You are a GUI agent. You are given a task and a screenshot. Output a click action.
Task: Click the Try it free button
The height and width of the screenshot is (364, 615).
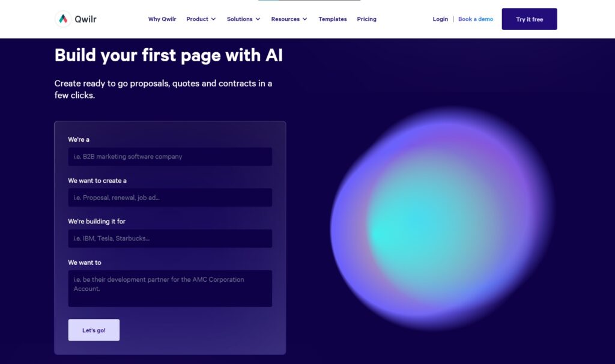point(529,19)
